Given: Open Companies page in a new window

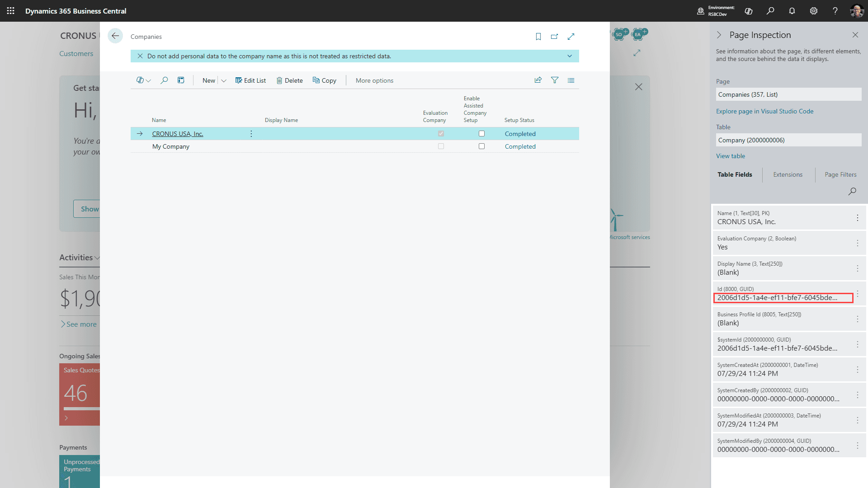Looking at the screenshot, I should (x=555, y=37).
